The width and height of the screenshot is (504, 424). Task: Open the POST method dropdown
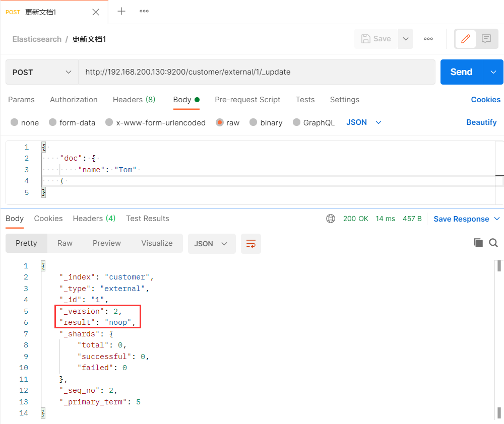(x=42, y=73)
